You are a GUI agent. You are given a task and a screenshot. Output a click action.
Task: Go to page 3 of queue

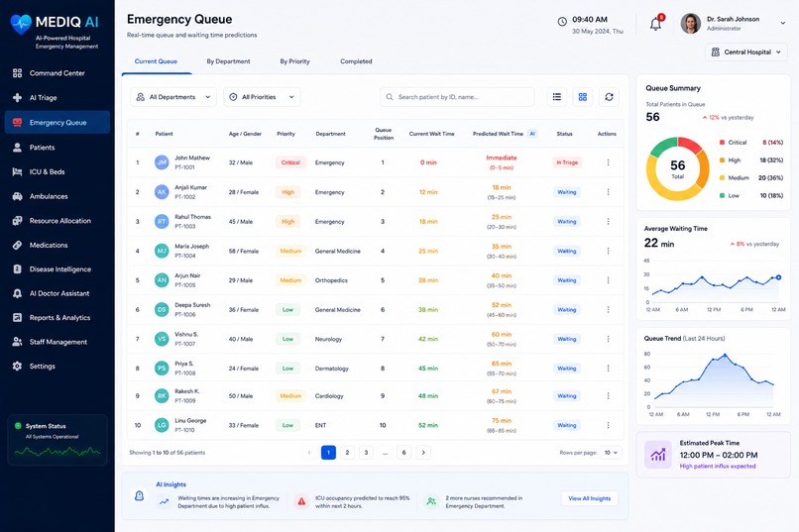pos(366,453)
